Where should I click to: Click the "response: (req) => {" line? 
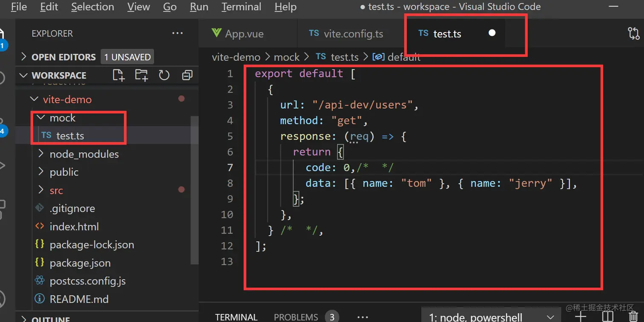344,136
